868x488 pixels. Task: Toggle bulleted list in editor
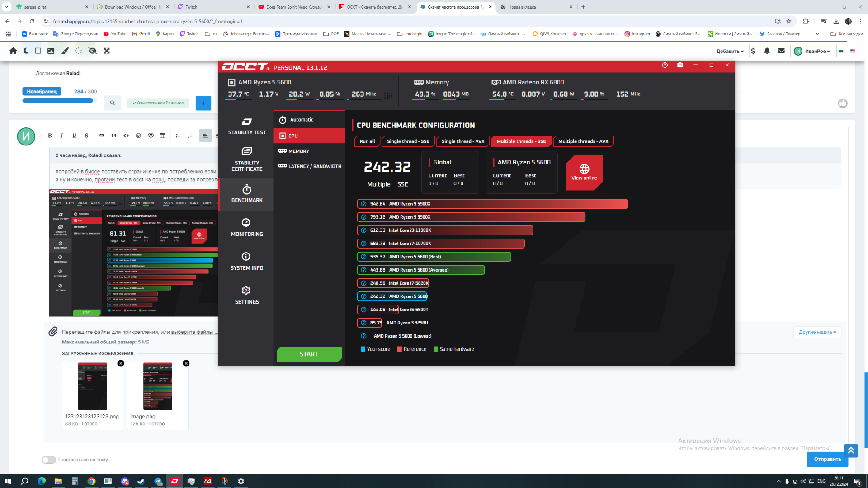tap(178, 136)
